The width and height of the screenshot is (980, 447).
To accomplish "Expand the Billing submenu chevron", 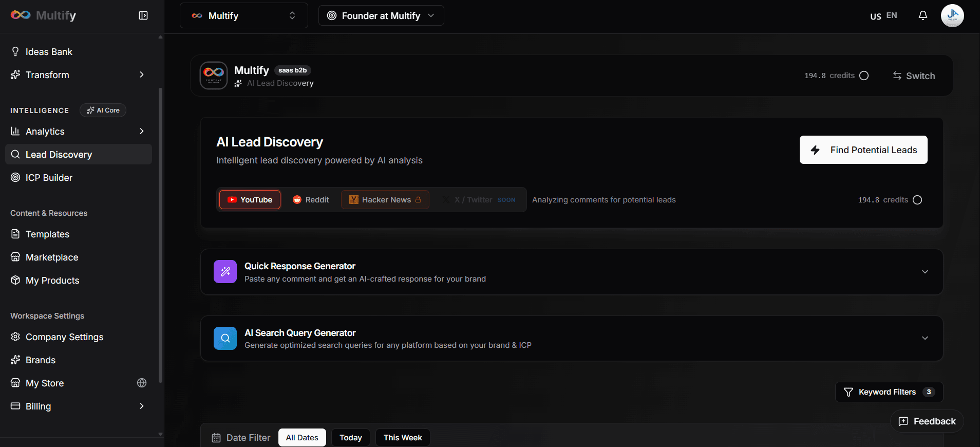I will pos(142,406).
